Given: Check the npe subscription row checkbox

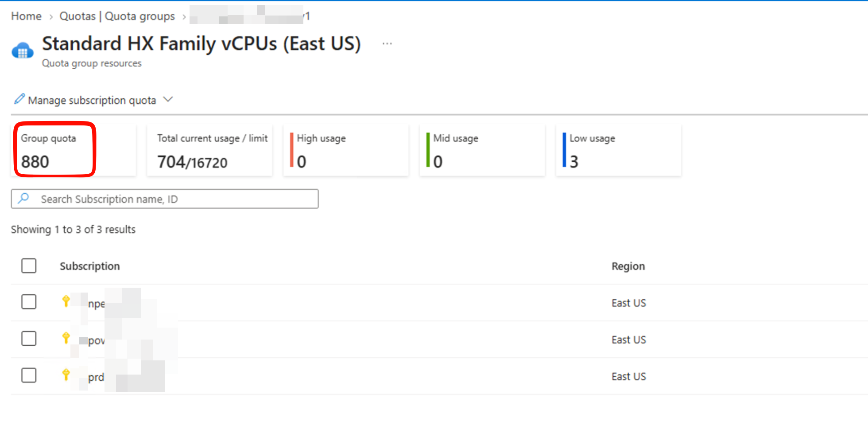Looking at the screenshot, I should (29, 302).
